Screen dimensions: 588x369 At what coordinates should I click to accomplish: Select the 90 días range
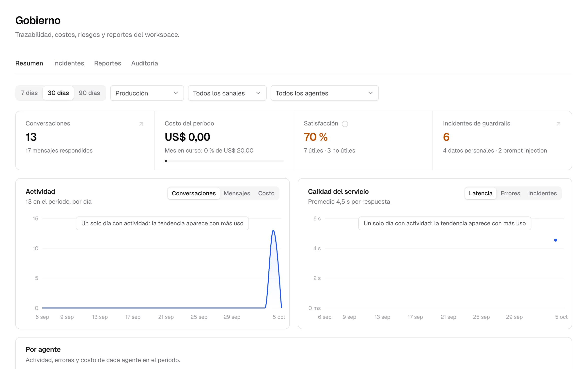point(89,93)
